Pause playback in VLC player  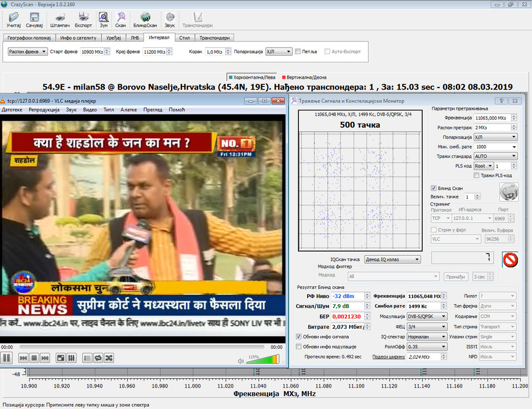(7, 358)
